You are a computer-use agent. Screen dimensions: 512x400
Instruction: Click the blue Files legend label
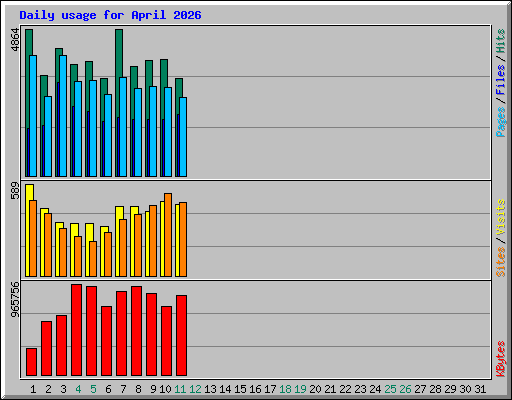[x=501, y=80]
